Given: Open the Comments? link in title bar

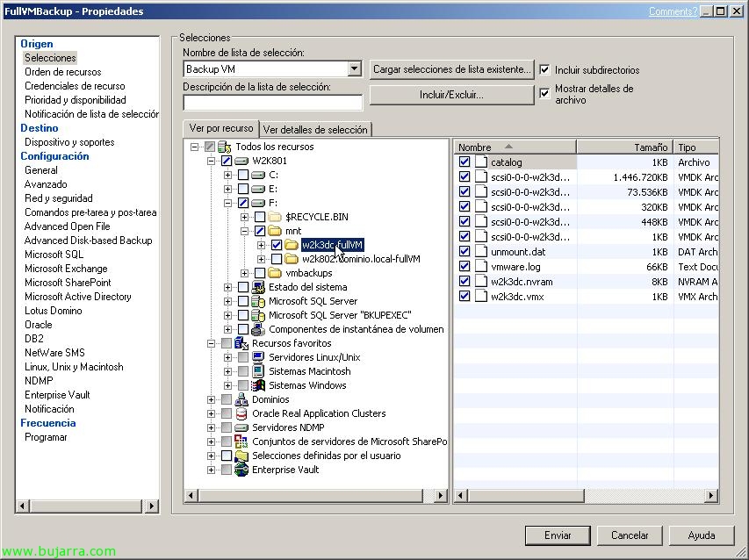Looking at the screenshot, I should [673, 11].
